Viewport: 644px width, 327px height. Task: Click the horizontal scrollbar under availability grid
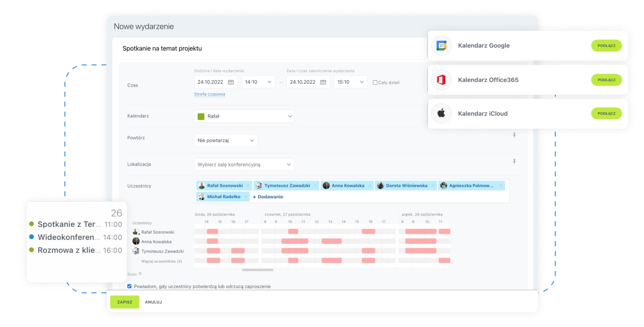[x=258, y=270]
